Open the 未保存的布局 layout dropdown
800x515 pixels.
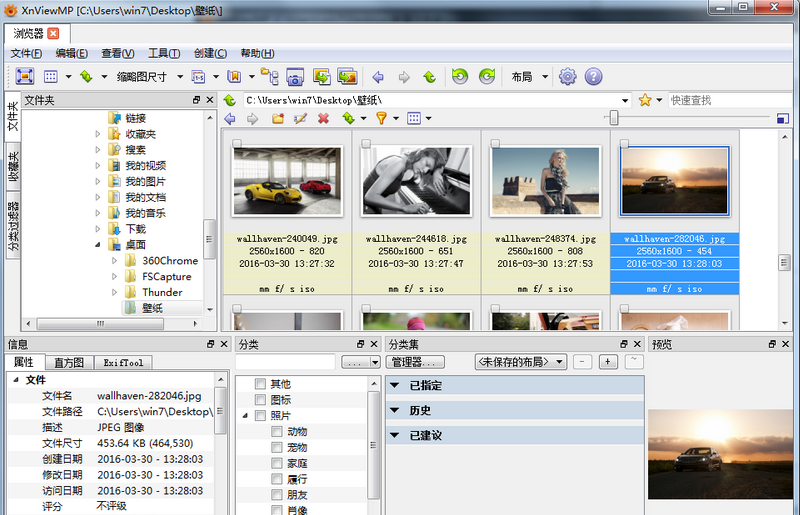520,361
